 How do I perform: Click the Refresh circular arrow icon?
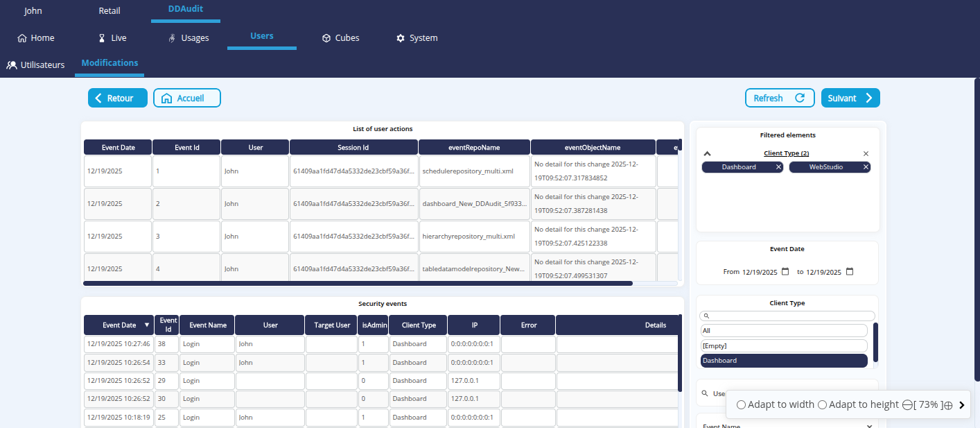pos(800,98)
